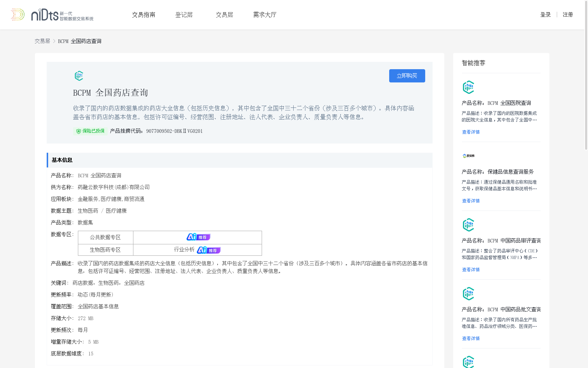Click the 登录 link
The width and height of the screenshot is (588, 368).
tap(545, 15)
